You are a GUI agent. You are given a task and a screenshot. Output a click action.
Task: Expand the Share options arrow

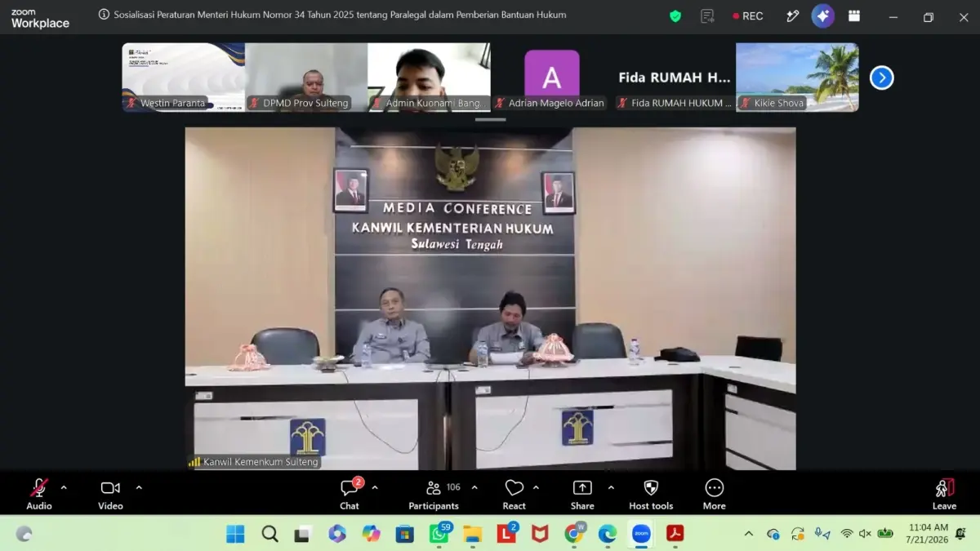(x=611, y=487)
